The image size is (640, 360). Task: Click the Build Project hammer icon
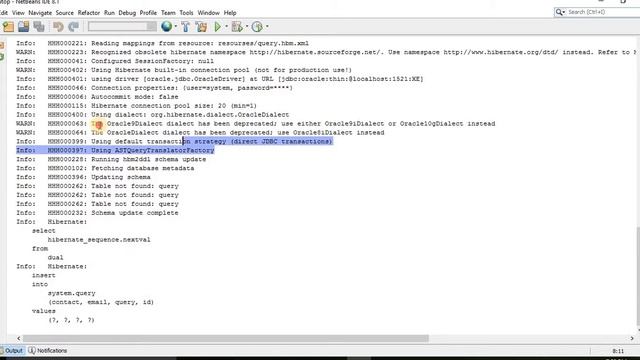tap(186, 27)
